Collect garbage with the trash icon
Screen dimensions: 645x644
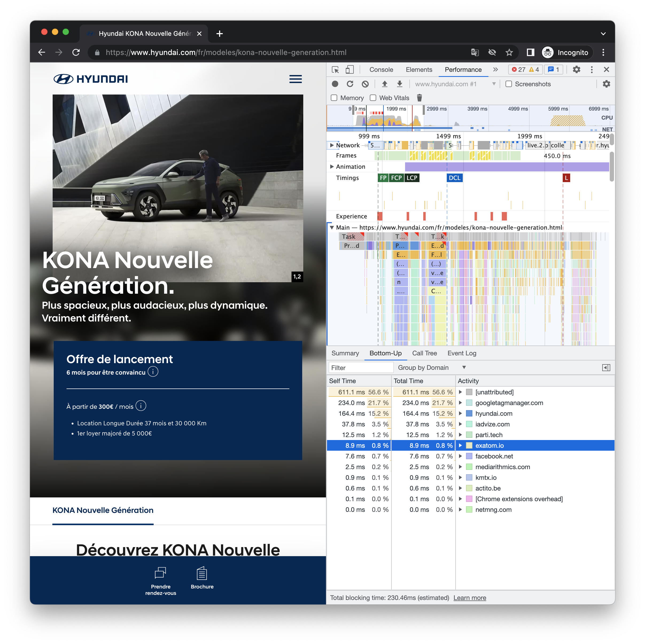tap(419, 98)
